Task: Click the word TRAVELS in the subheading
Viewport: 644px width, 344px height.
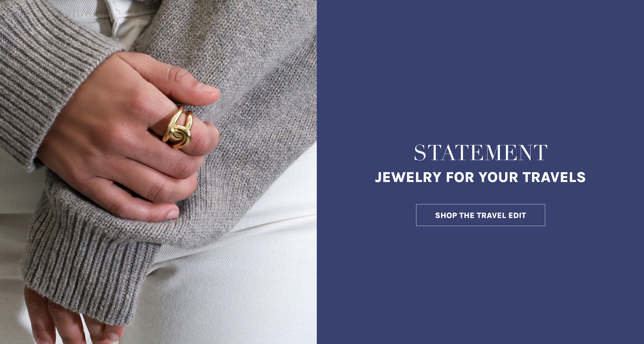Action: 554,177
